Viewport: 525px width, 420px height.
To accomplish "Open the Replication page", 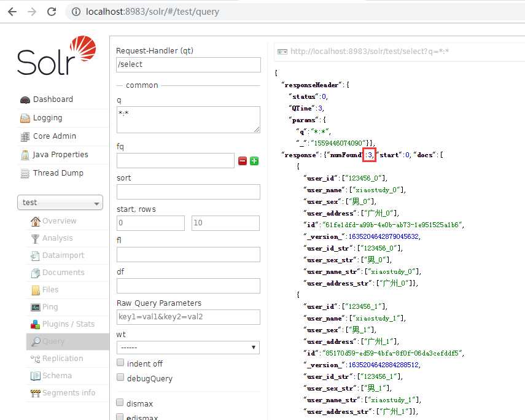I will coord(63,359).
